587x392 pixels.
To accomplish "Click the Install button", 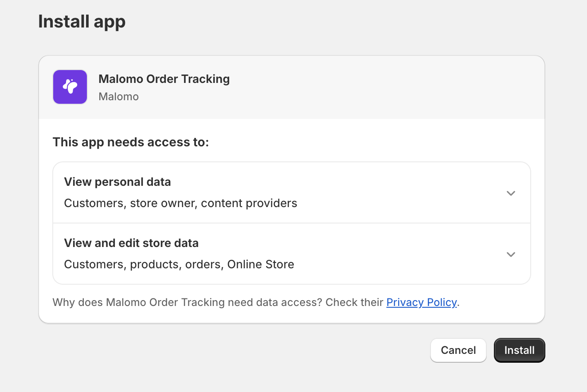I will tap(519, 350).
